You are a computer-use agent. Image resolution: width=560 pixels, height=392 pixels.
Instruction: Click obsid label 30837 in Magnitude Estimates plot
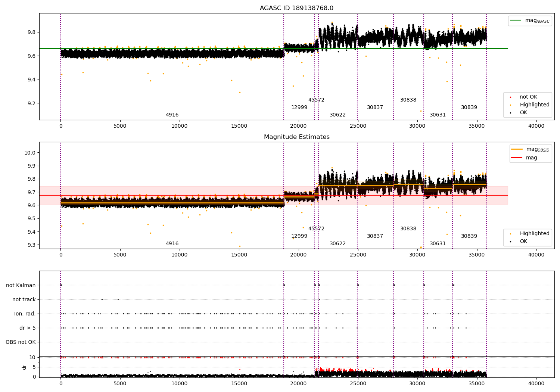375,236
